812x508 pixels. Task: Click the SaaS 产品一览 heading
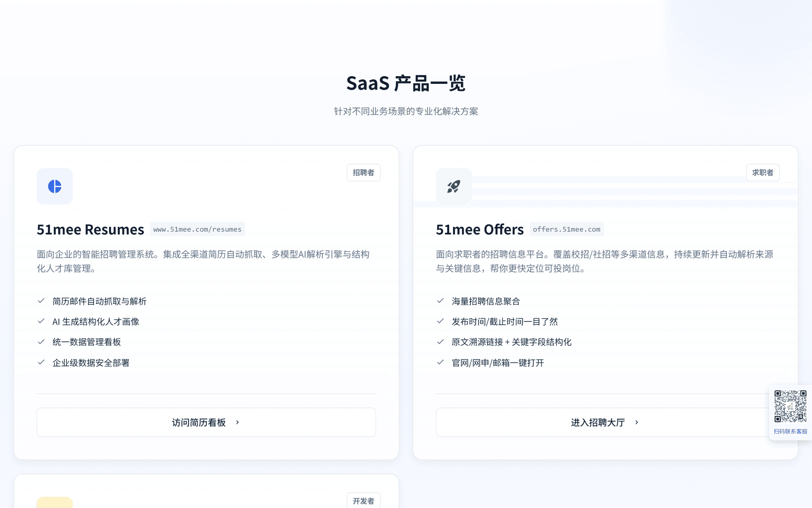[406, 83]
